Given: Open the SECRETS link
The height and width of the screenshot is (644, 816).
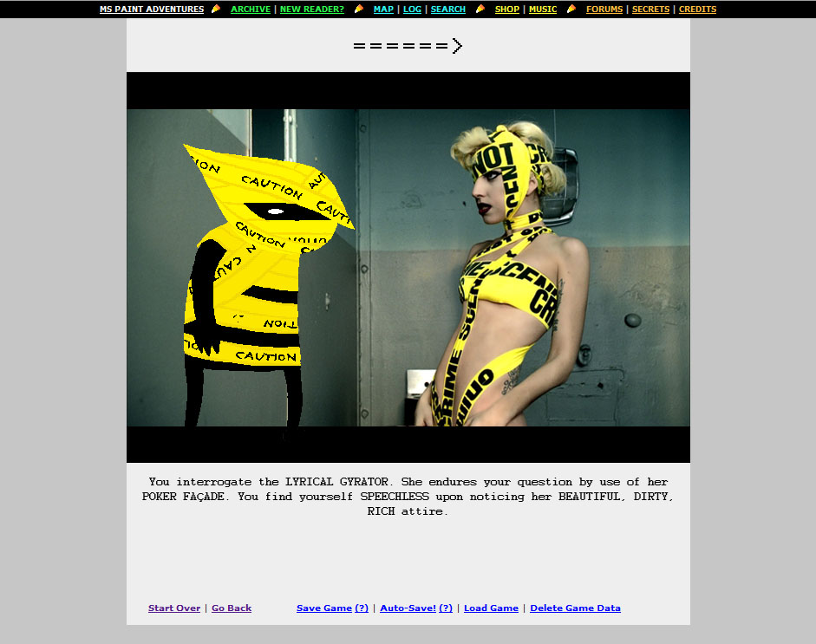Looking at the screenshot, I should (650, 10).
